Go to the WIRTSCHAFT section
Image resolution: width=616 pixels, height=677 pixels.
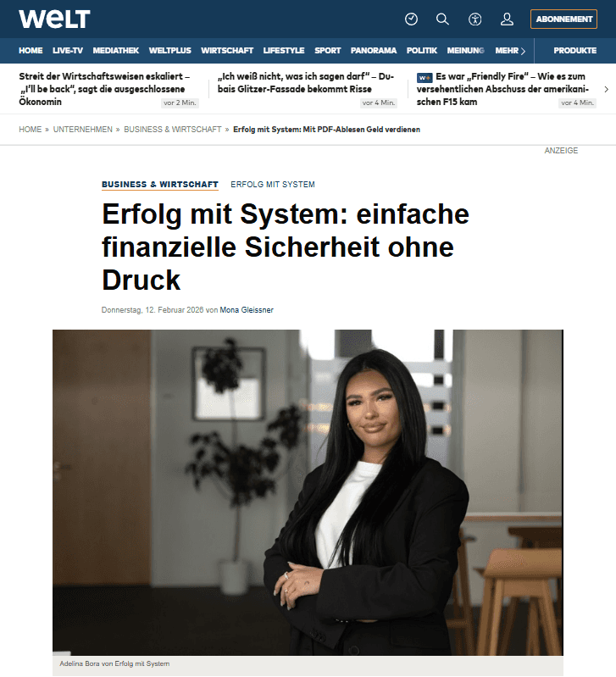click(227, 51)
